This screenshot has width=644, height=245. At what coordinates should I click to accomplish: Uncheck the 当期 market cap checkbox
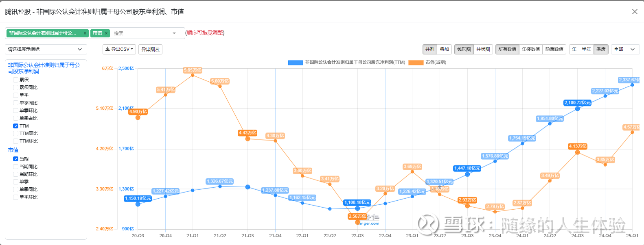tap(15, 159)
